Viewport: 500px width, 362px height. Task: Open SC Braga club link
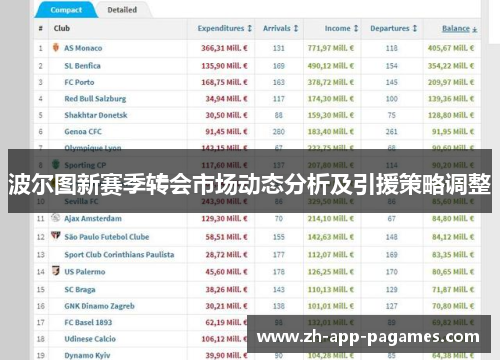(x=80, y=289)
